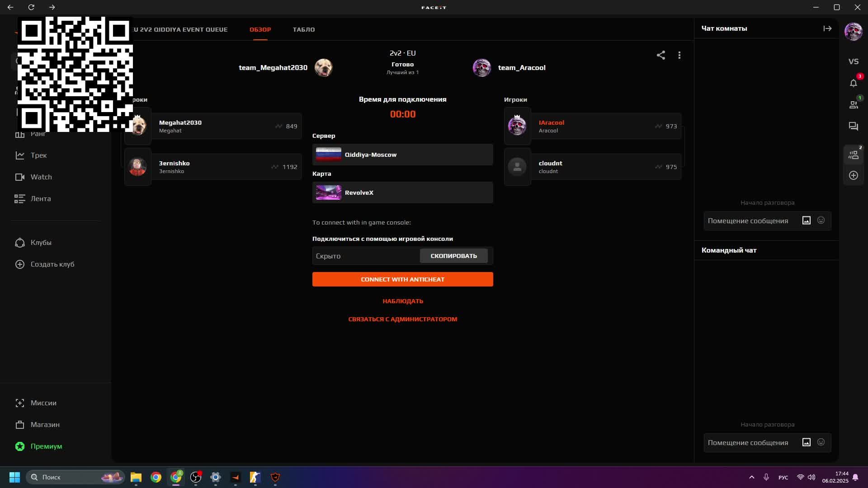Screen dimensions: 868x488
Task: Click the plus circle in right sidebar
Action: [x=853, y=175]
